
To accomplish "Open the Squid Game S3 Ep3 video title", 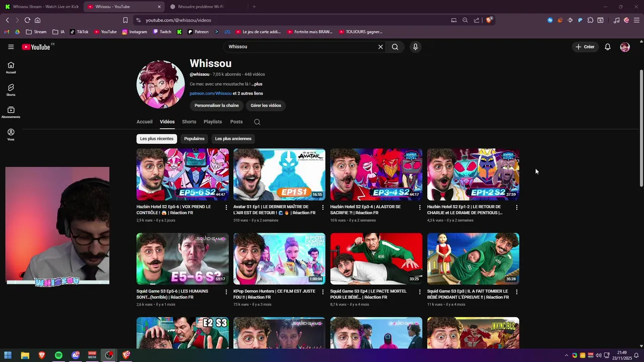I will [468, 294].
